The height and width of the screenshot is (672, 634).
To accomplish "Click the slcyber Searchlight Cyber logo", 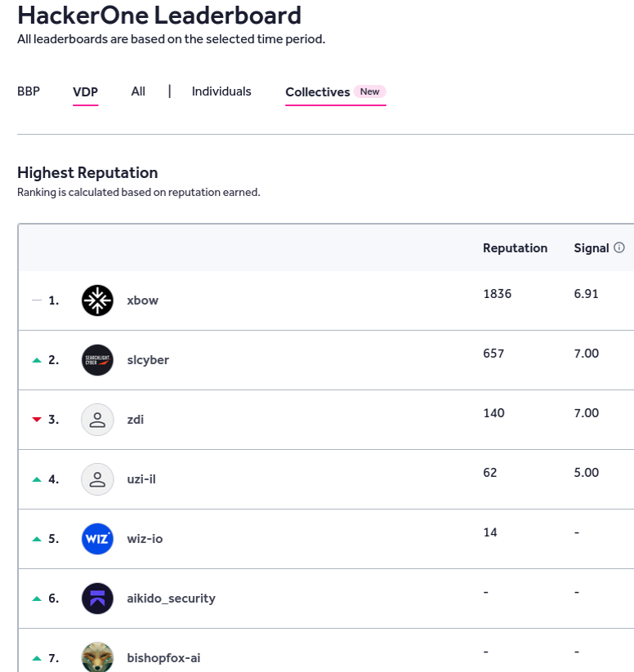I will [97, 360].
